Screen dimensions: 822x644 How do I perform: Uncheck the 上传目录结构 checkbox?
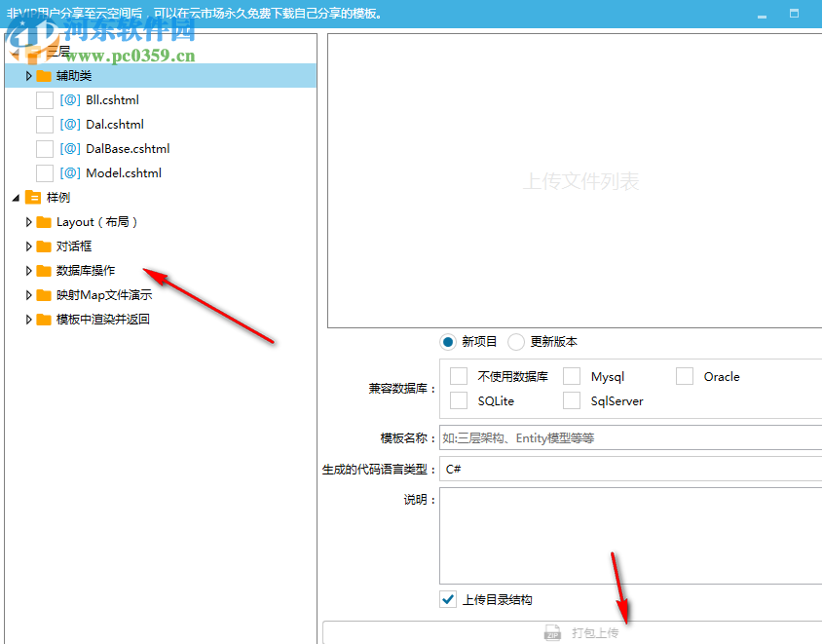(448, 599)
